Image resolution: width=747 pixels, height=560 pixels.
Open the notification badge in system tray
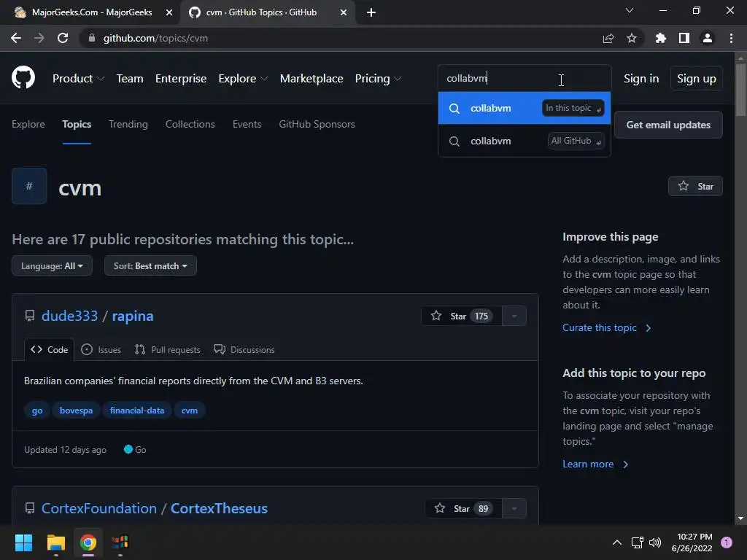point(727,542)
